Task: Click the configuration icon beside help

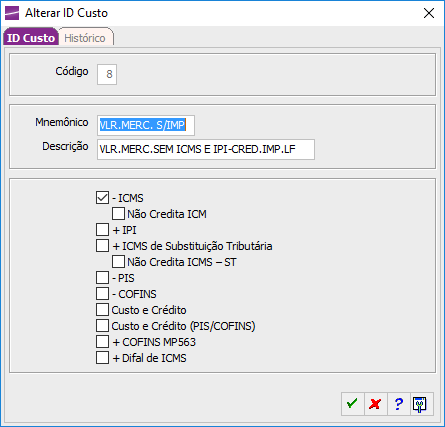Action: tap(421, 404)
